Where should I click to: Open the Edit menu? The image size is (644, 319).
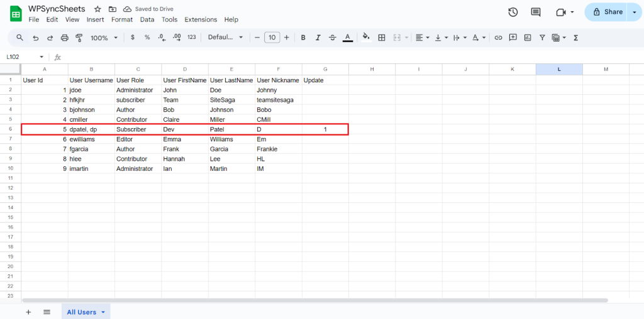point(52,19)
